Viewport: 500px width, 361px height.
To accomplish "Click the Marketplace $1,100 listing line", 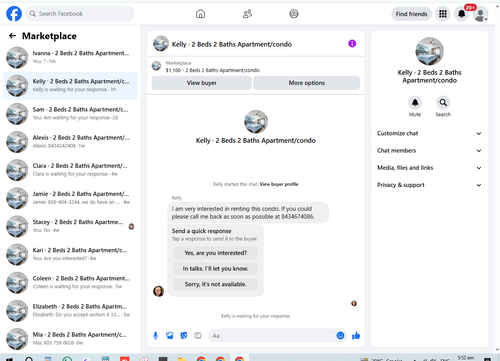I will [213, 70].
